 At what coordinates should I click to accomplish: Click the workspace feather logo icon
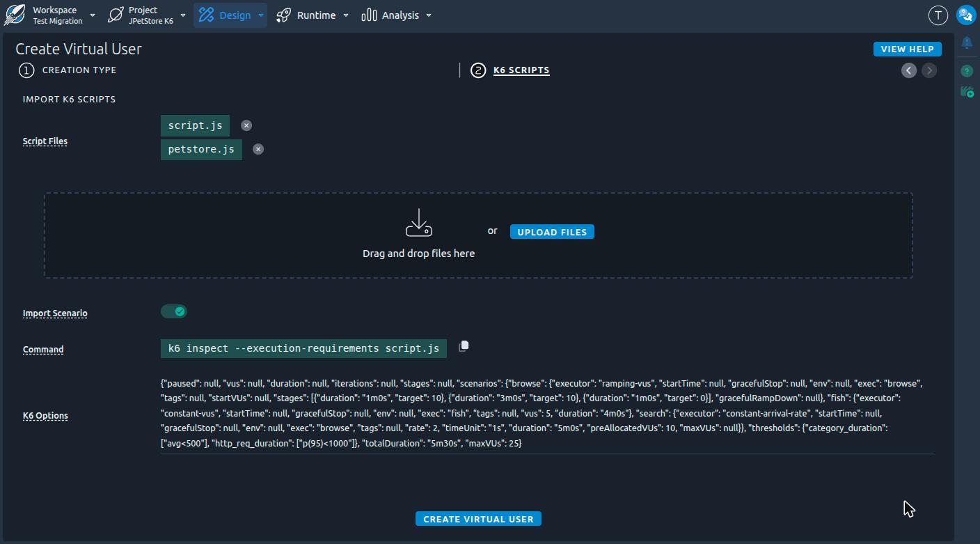pyautogui.click(x=15, y=15)
